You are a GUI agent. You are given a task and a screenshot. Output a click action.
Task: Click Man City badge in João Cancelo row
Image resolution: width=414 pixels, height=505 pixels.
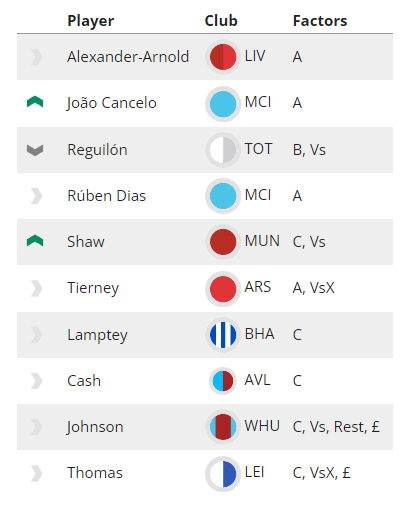(223, 104)
